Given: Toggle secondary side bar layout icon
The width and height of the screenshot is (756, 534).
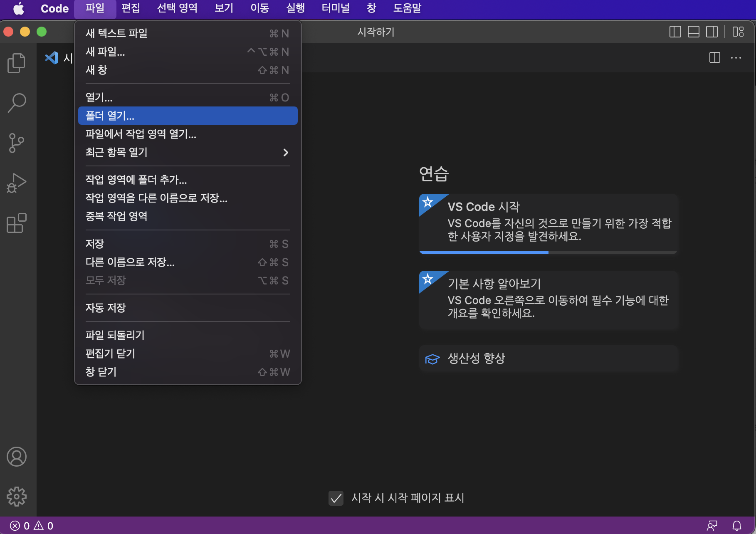Looking at the screenshot, I should click(x=712, y=32).
